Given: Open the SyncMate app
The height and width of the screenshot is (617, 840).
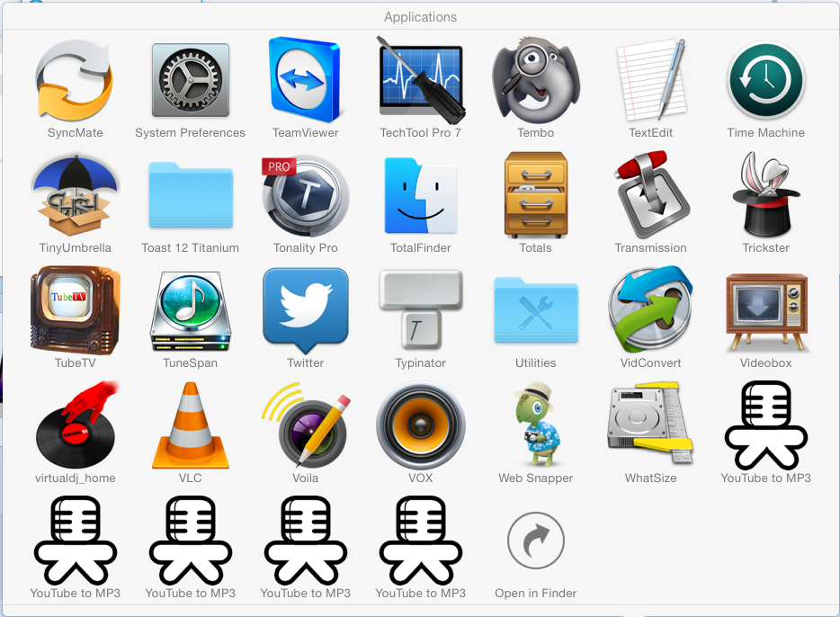Looking at the screenshot, I should (75, 80).
